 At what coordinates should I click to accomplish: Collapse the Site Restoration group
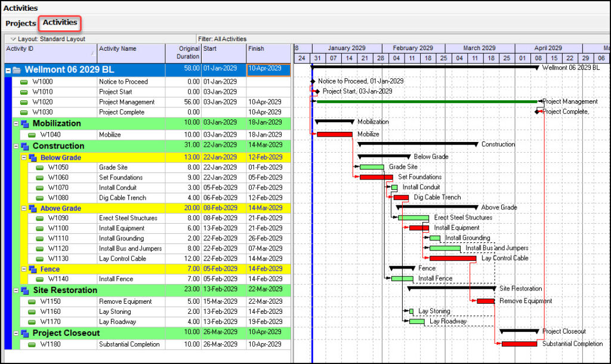[16, 291]
